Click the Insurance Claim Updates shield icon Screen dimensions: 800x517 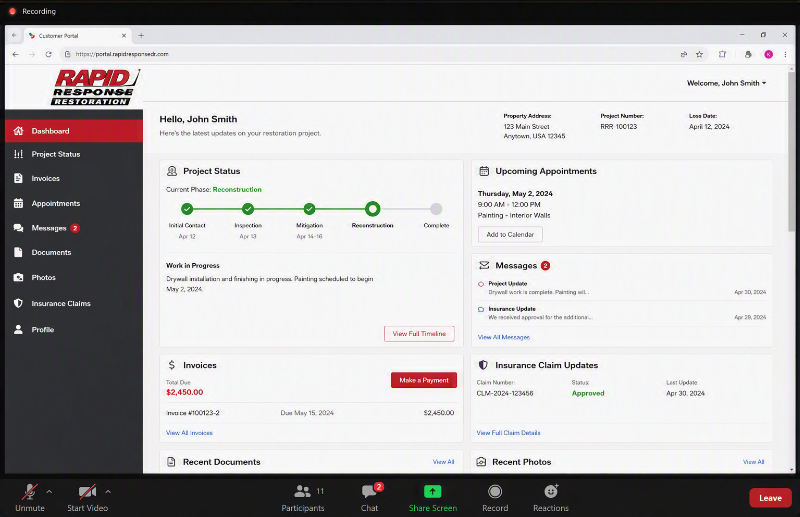pyautogui.click(x=483, y=365)
